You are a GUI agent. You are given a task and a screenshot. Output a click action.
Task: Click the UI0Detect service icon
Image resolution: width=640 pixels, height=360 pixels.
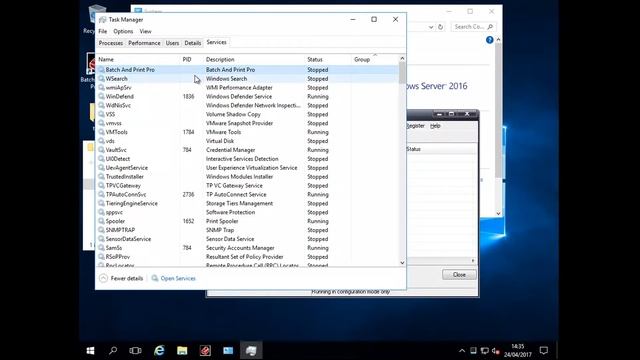pyautogui.click(x=101, y=159)
